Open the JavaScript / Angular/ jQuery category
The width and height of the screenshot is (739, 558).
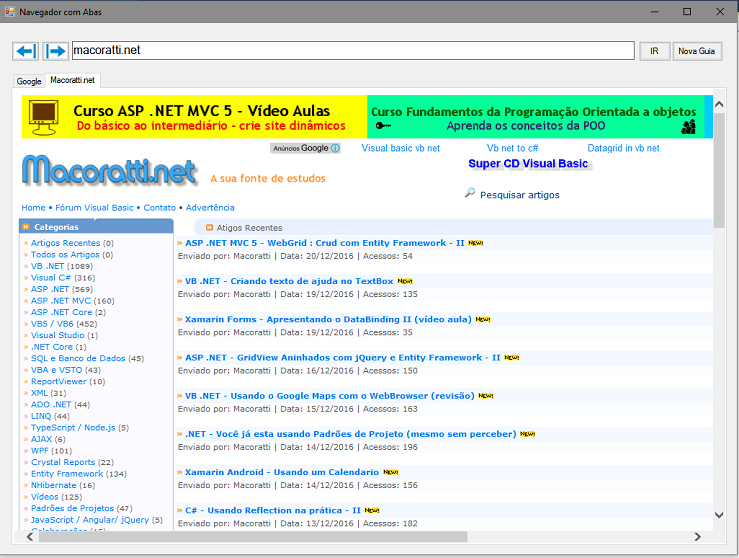coord(90,520)
